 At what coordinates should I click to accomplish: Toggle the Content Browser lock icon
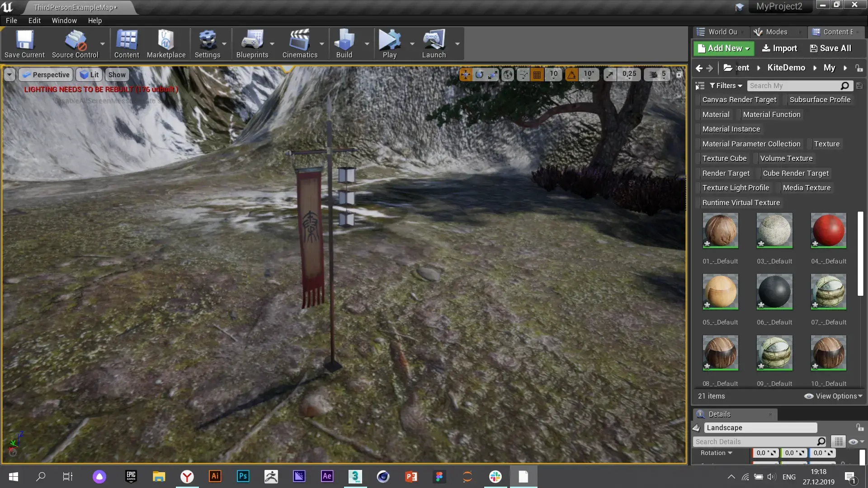[x=859, y=68]
